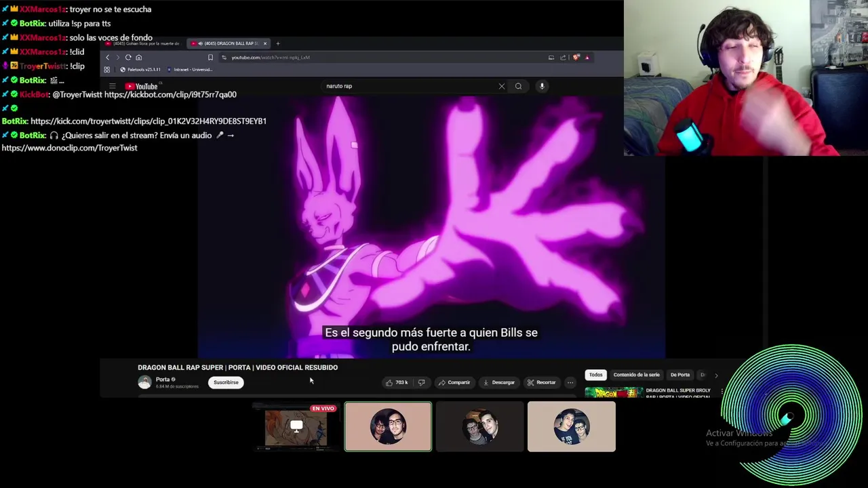Screen dimensions: 868x488
Task: Open the DRAGON BALL SUPER BROLY RAP title
Action: tap(678, 393)
